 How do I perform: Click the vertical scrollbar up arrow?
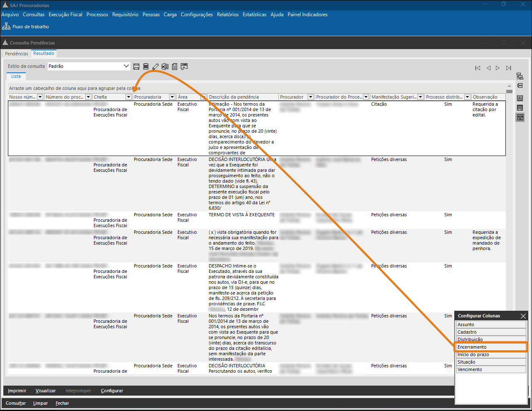click(x=509, y=91)
